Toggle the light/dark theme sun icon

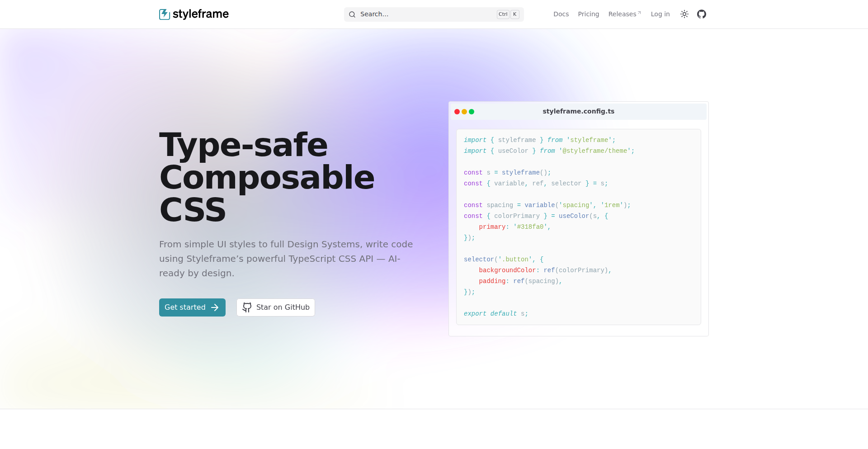click(x=684, y=14)
